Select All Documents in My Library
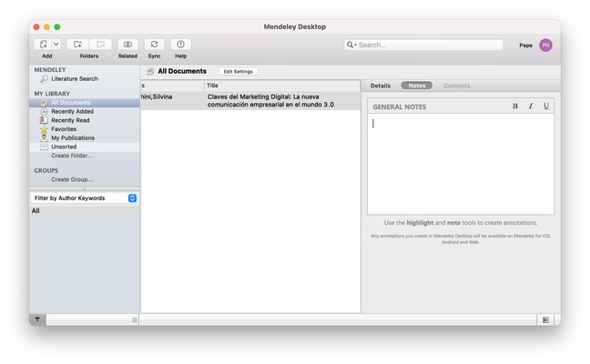590x364 pixels. click(x=85, y=103)
